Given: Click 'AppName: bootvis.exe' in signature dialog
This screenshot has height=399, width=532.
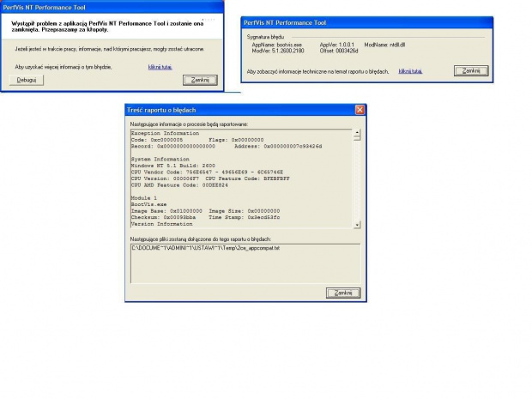Looking at the screenshot, I should coord(276,45).
